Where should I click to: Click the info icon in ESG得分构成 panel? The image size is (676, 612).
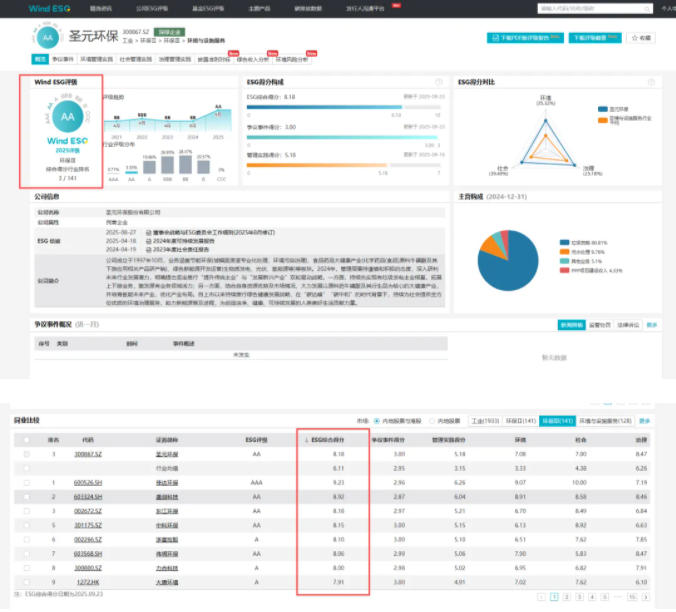click(438, 82)
